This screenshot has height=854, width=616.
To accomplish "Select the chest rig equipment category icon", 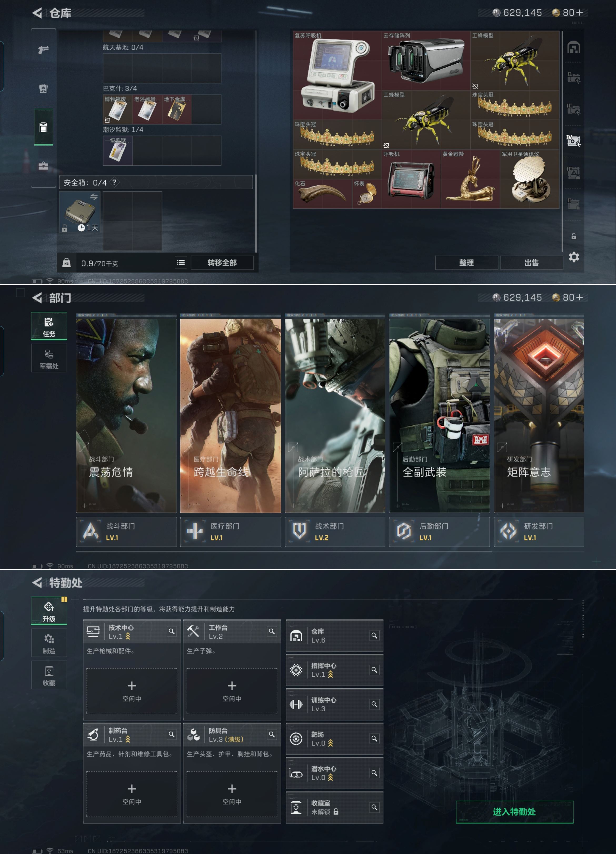I will coord(43,88).
